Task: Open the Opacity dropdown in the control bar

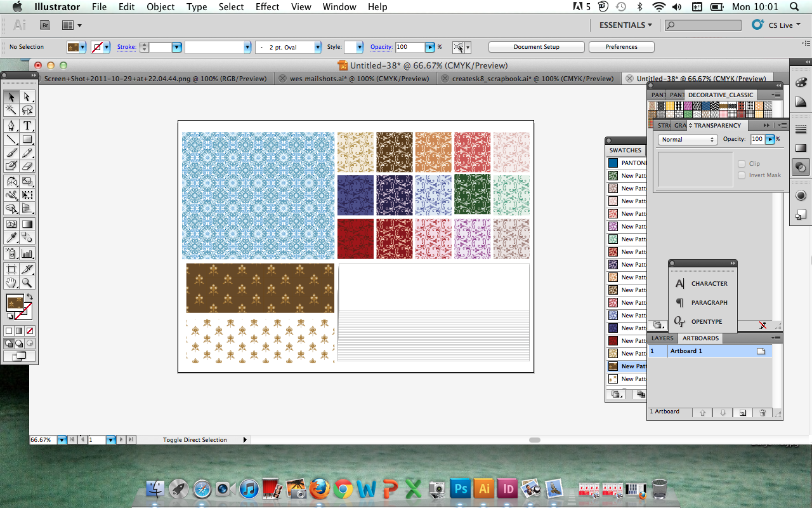Action: point(430,46)
